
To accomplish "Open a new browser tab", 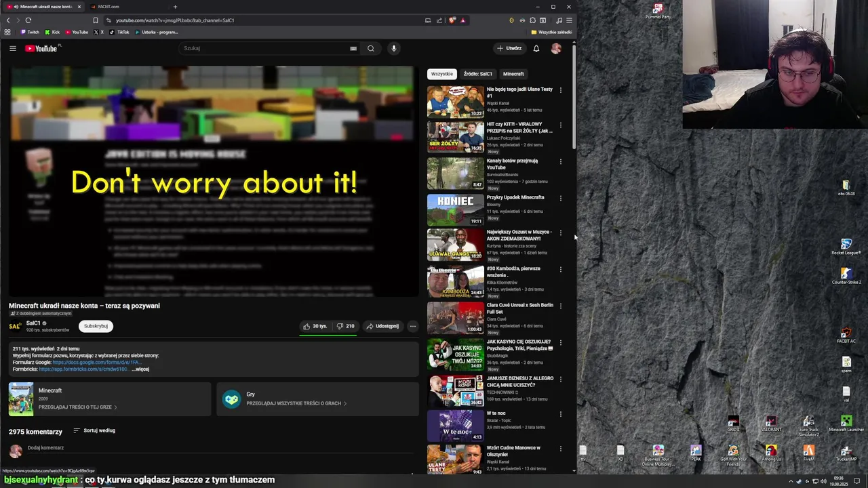I will [x=175, y=7].
